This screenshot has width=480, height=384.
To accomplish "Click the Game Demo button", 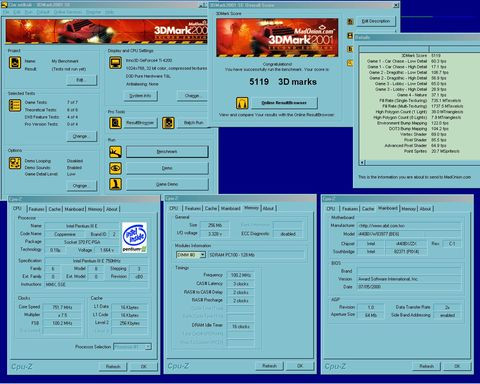I will pos(167,184).
